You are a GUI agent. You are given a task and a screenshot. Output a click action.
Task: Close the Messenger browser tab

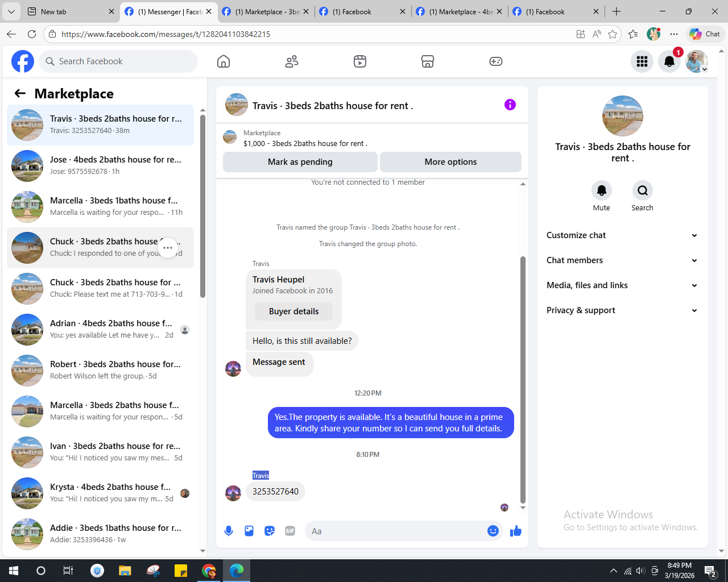pyautogui.click(x=209, y=11)
